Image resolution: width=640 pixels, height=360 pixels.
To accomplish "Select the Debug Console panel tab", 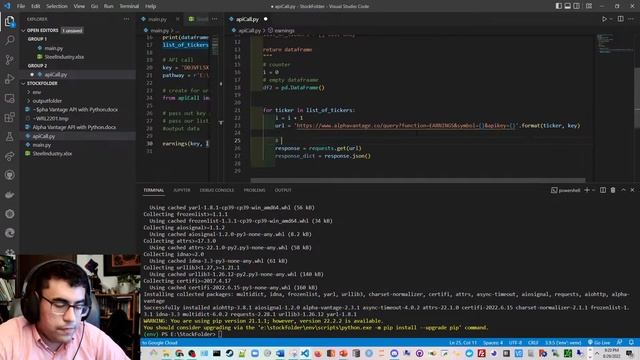I will click(217, 190).
